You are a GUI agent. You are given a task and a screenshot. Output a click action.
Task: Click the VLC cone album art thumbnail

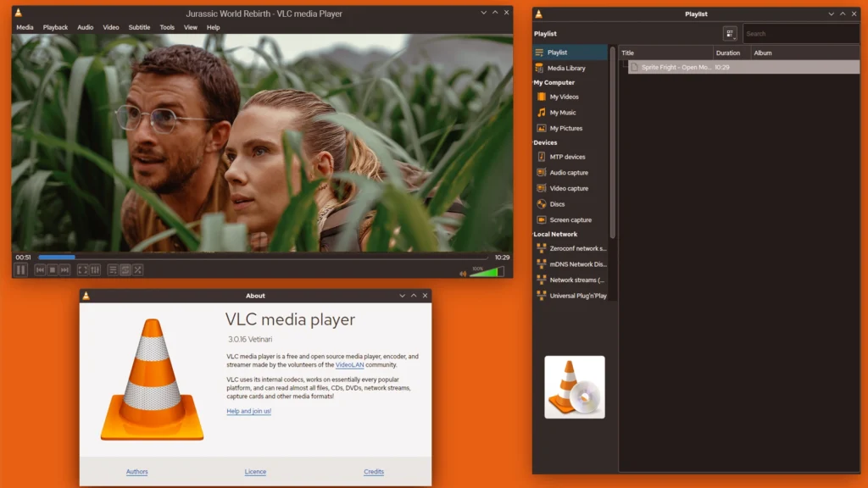coord(575,387)
